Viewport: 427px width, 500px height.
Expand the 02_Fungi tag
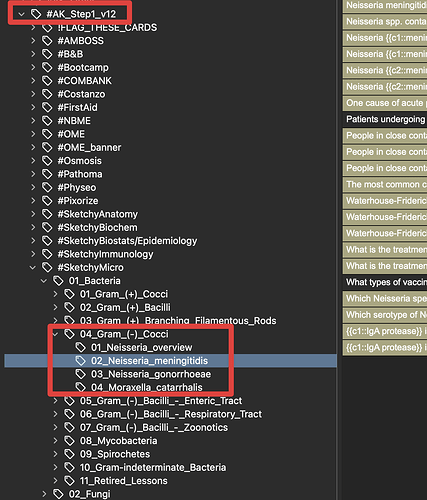tap(44, 494)
